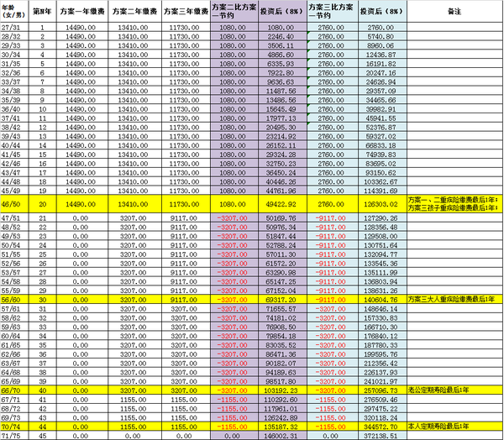
Task: Select age cell 46/50 in yellow row
Action: pyautogui.click(x=14, y=204)
